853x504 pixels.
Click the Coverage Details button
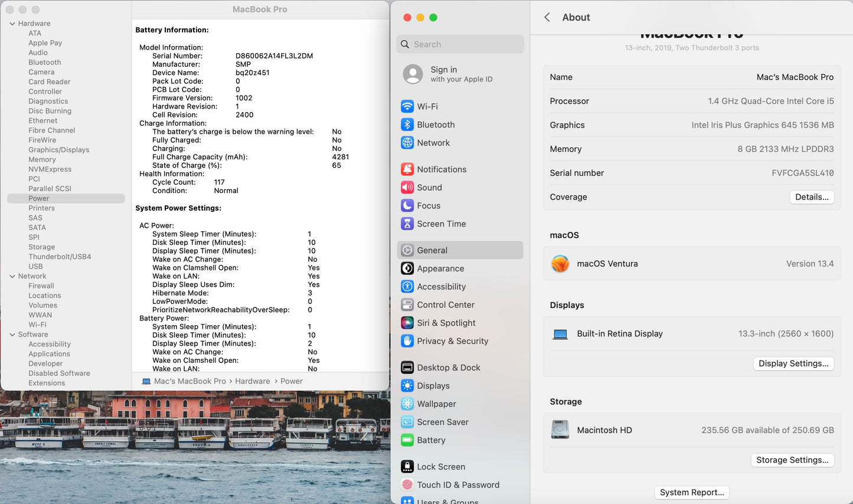tap(812, 197)
